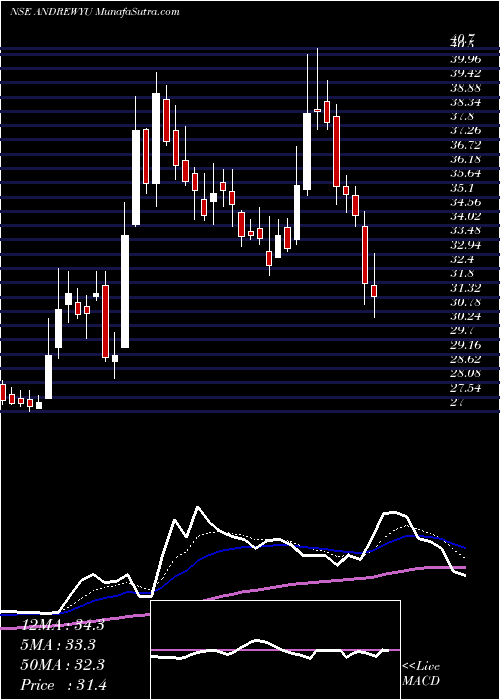This screenshot has width=500, height=700.
Task: Click the 32.94 price axis label
Action: [466, 245]
